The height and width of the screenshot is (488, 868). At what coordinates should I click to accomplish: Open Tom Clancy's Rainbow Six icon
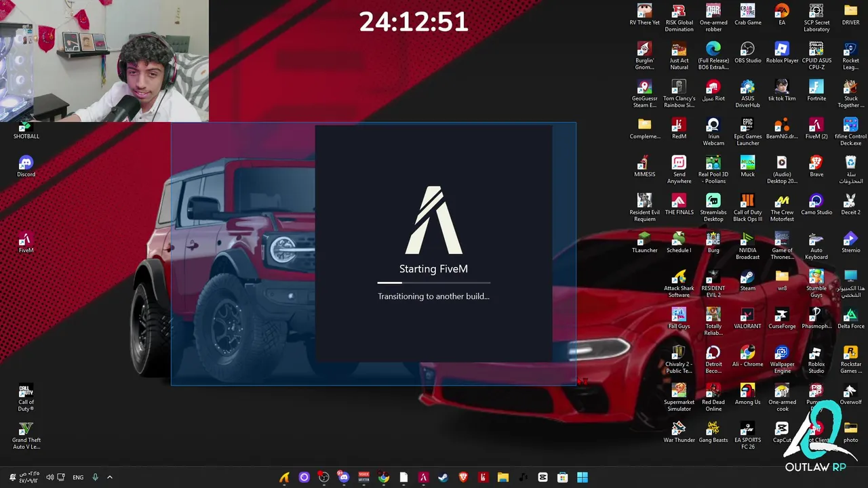click(679, 94)
